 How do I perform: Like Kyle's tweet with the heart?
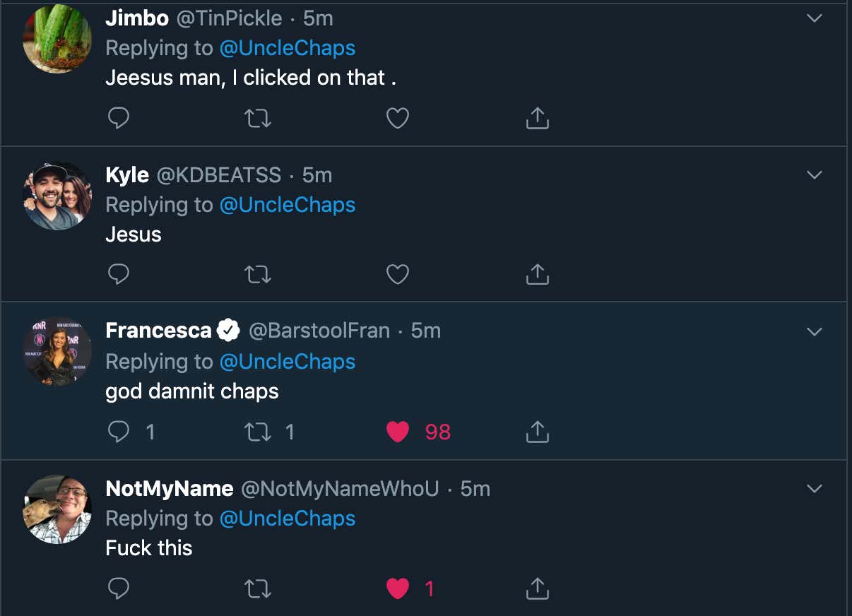pyautogui.click(x=398, y=275)
